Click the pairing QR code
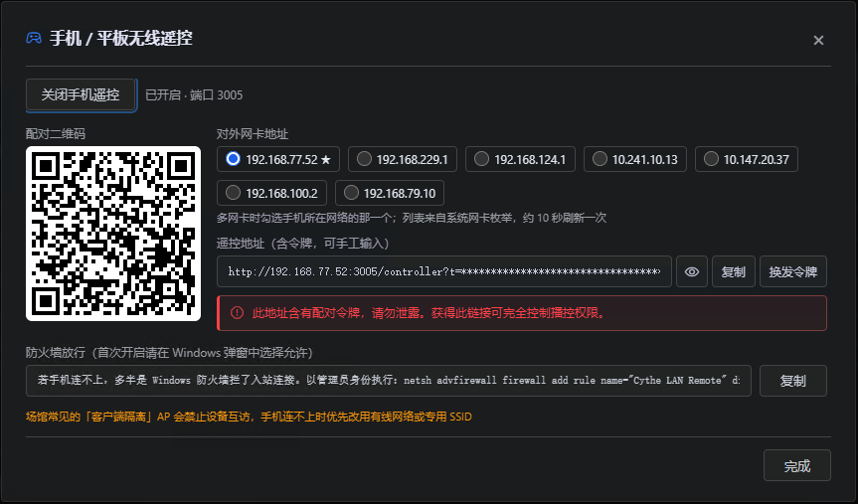Viewport: 858px width, 504px height. pyautogui.click(x=113, y=234)
